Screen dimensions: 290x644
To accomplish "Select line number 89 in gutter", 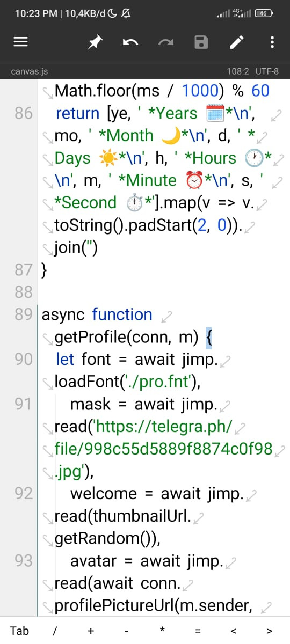I will tap(24, 314).
